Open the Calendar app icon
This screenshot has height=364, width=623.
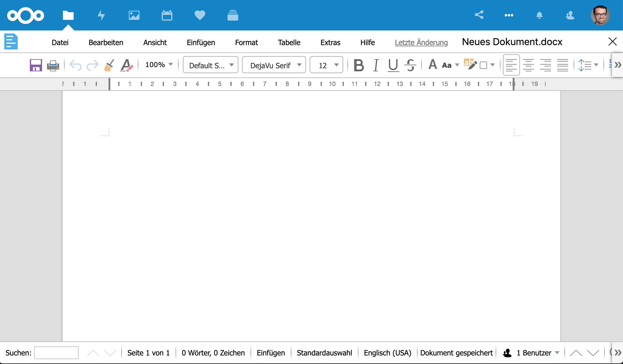coord(167,15)
